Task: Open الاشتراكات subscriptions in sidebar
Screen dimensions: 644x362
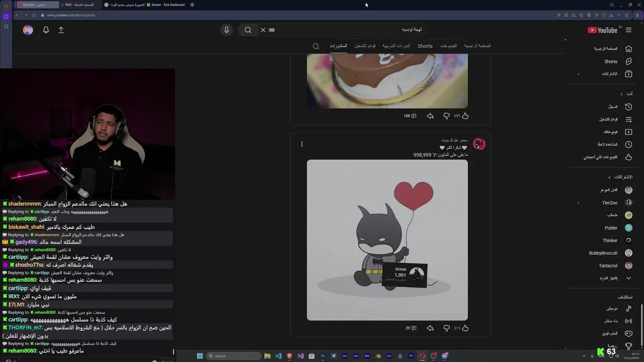Action: pos(616,74)
